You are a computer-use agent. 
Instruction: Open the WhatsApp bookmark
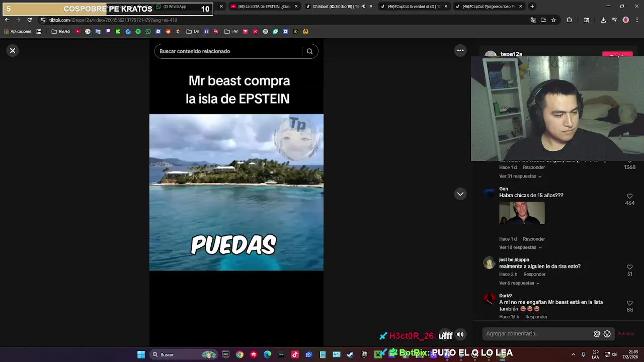148,32
